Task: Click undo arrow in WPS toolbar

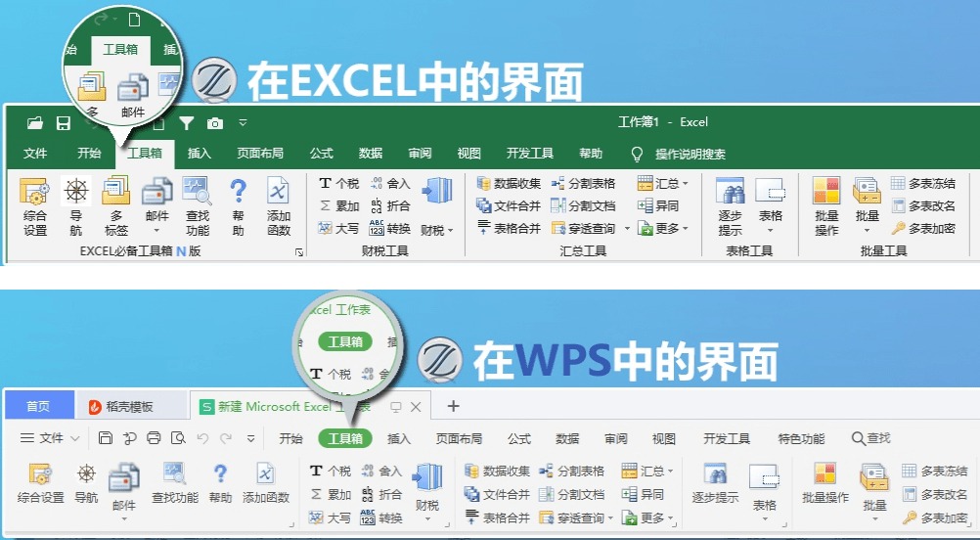Action: pyautogui.click(x=202, y=438)
